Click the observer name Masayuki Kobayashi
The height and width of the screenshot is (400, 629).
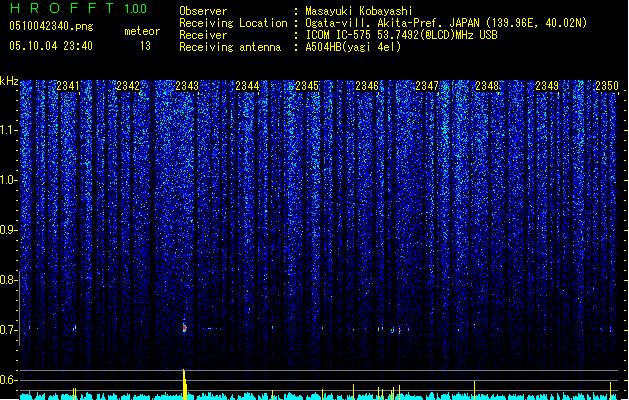pyautogui.click(x=359, y=11)
